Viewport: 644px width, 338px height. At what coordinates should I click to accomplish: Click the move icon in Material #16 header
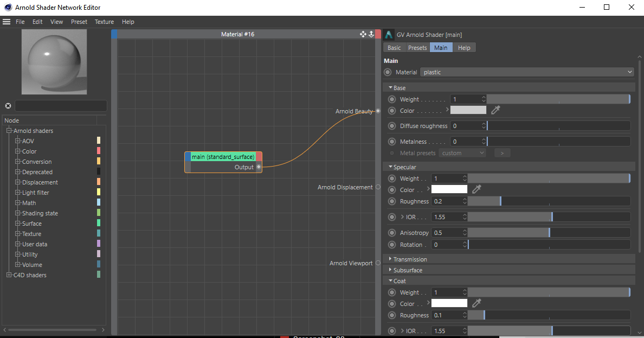363,34
